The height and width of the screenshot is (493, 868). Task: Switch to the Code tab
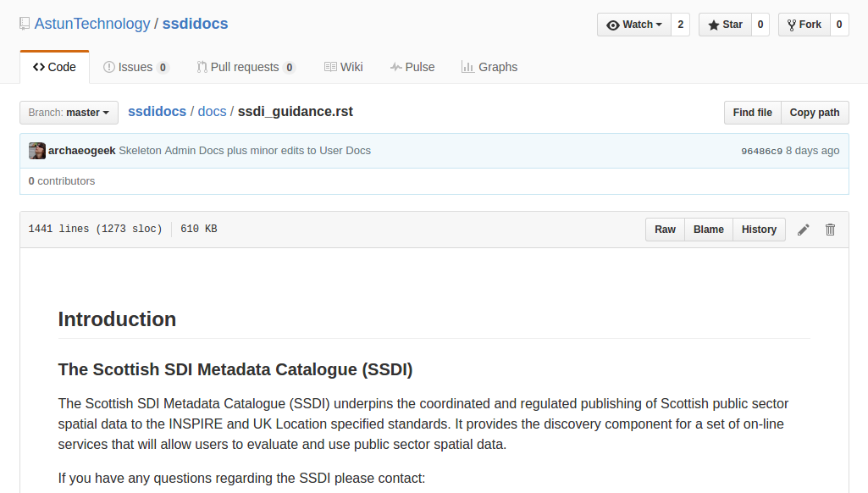(x=54, y=67)
